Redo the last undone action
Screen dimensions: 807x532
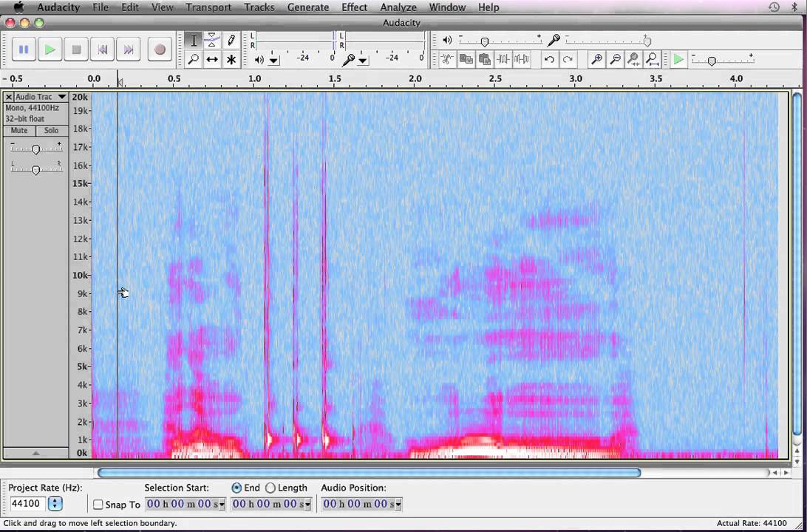point(568,59)
